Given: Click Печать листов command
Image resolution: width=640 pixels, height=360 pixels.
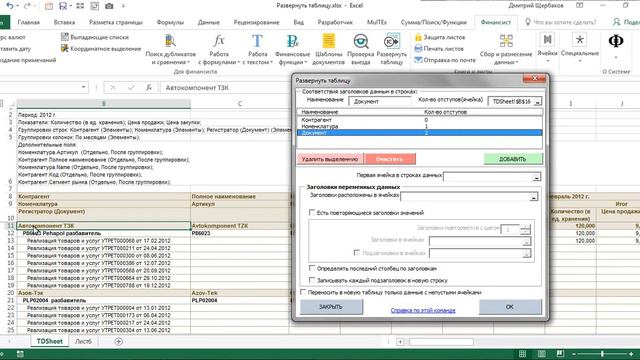Looking at the screenshot, I should 439,49.
